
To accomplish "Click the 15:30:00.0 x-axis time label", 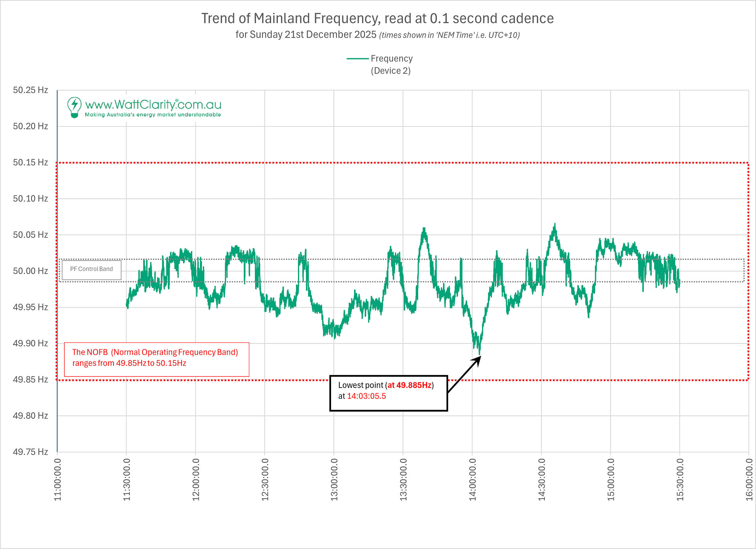I will pyautogui.click(x=680, y=479).
